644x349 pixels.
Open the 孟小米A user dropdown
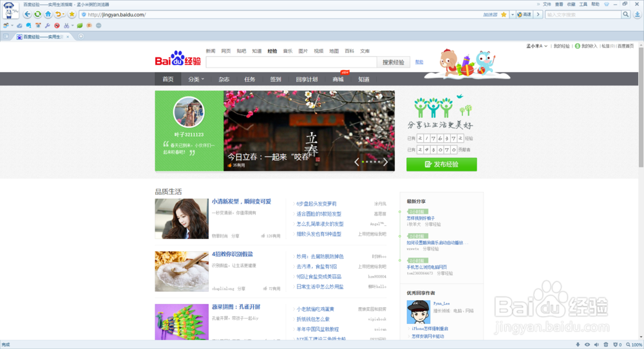point(537,46)
